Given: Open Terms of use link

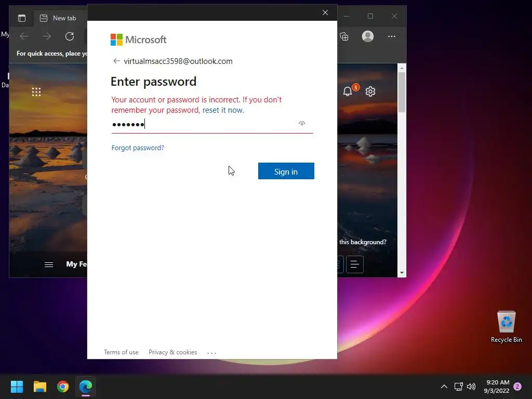Looking at the screenshot, I should pos(121,352).
